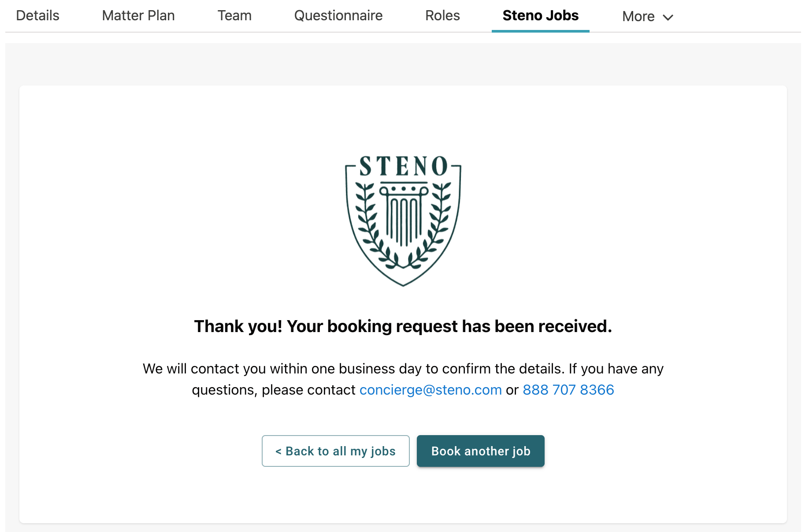
Task: Email concierge@steno.com via the link
Action: pos(430,390)
